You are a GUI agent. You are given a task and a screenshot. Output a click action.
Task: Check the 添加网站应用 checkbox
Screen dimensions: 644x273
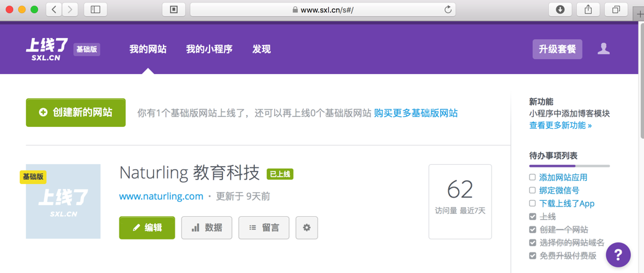click(x=532, y=177)
